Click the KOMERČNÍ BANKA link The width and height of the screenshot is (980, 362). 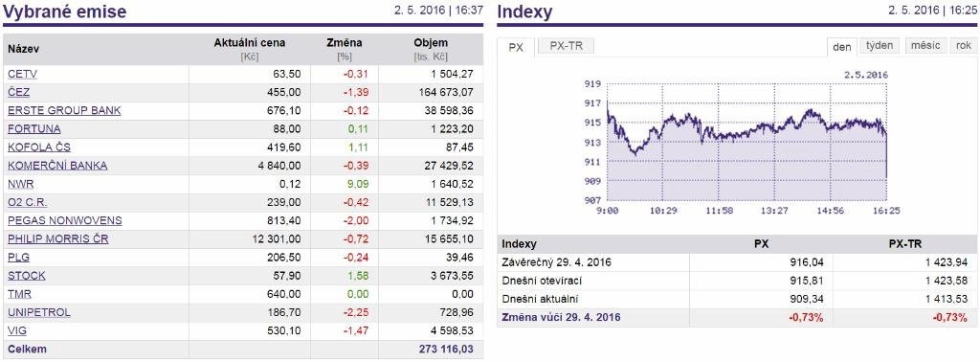[57, 166]
